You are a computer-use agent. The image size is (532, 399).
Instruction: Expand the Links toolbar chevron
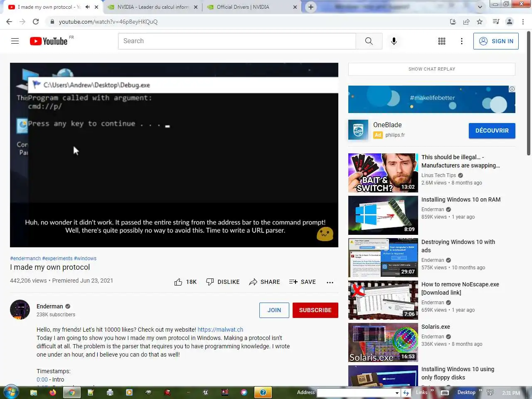(x=432, y=390)
